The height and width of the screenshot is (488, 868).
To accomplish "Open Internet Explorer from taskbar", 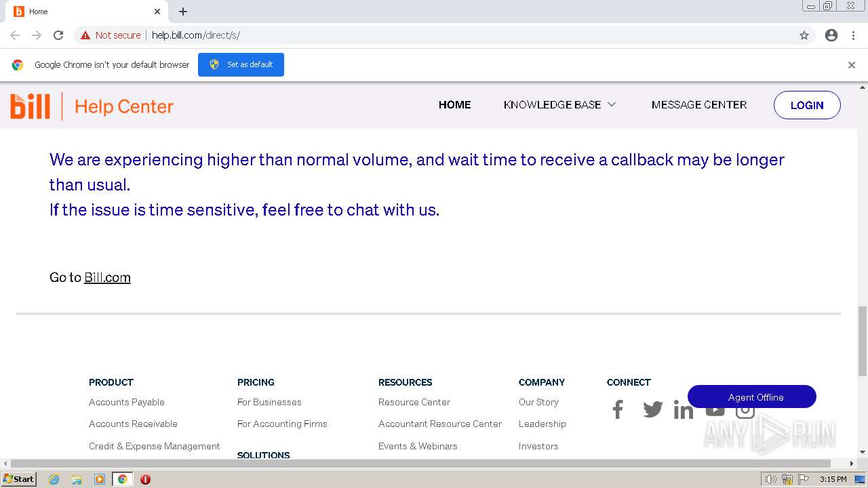I will (x=54, y=479).
